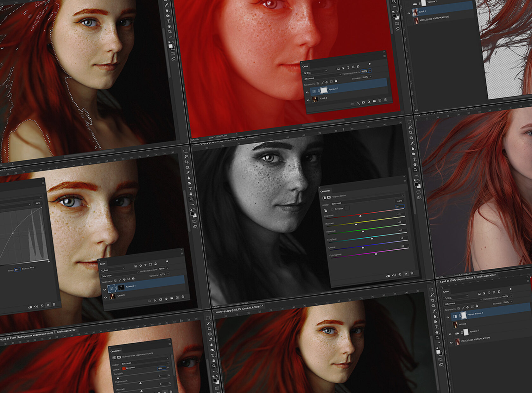
Task: Select the готово layer row
Action: coord(490,321)
